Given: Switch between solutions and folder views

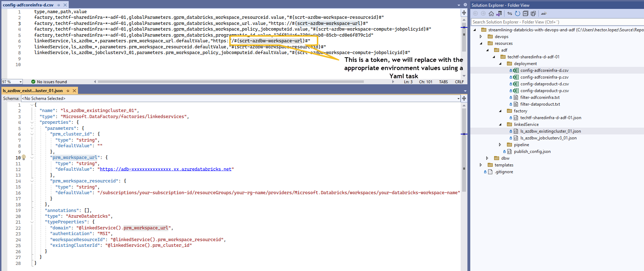Looking at the screenshot, I should [x=499, y=14].
